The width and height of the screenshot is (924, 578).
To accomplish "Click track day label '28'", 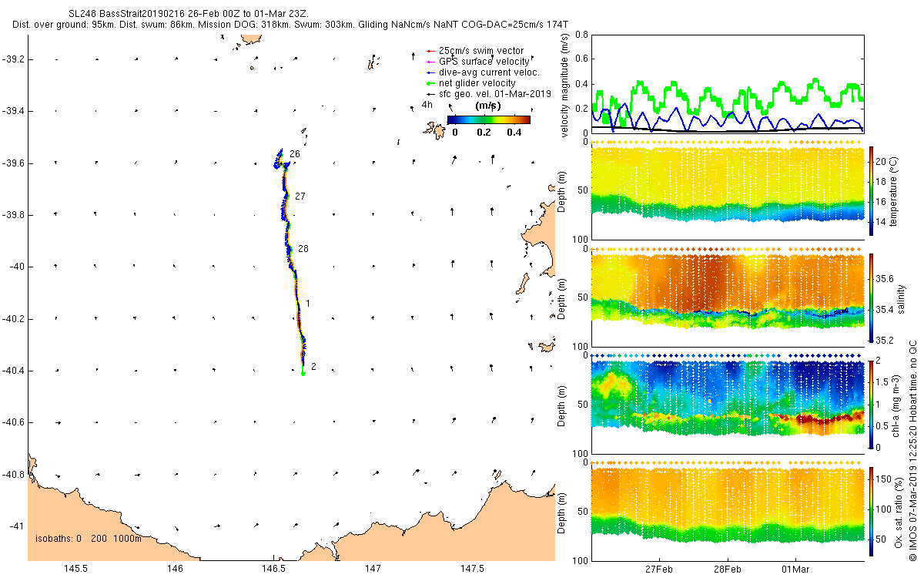I will coord(303,249).
